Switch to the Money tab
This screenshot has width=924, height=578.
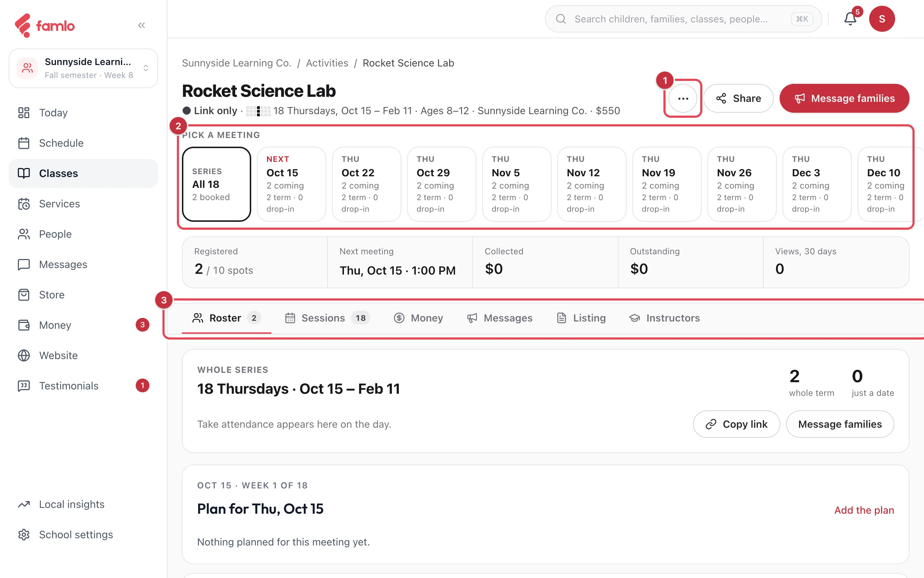(x=418, y=318)
